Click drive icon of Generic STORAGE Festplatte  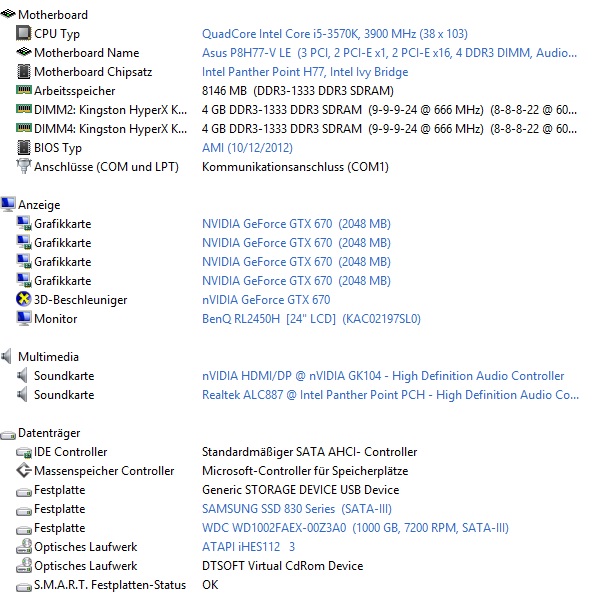pyautogui.click(x=24, y=492)
